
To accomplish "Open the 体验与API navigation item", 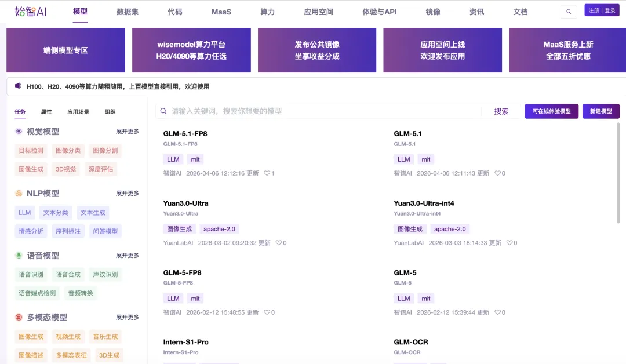I will 379,12.
